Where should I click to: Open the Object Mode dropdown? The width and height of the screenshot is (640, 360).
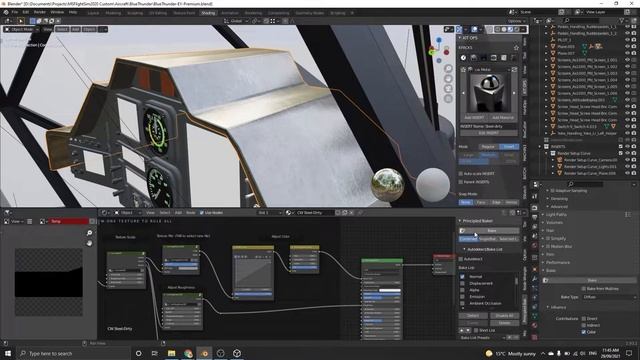(21, 29)
